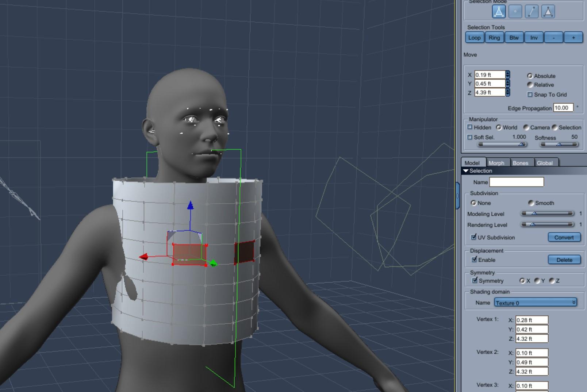
Task: Grab the red X-axis manipulator arrow
Action: [143, 257]
